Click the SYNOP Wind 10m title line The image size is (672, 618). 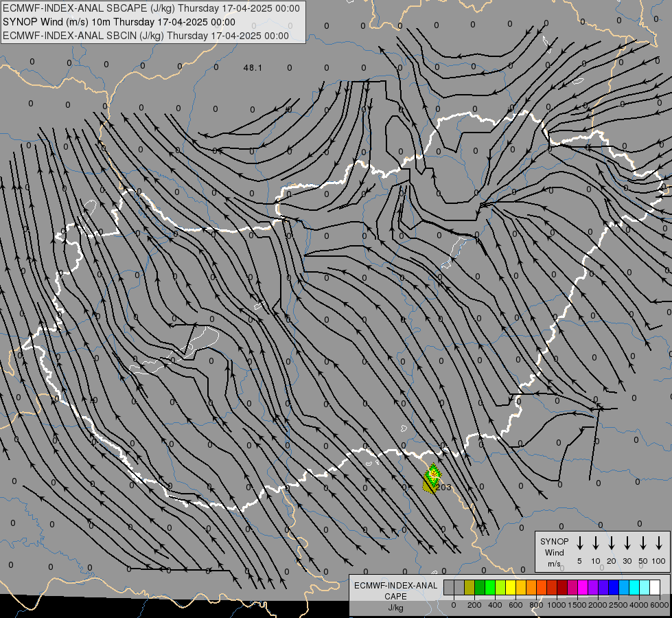click(119, 22)
